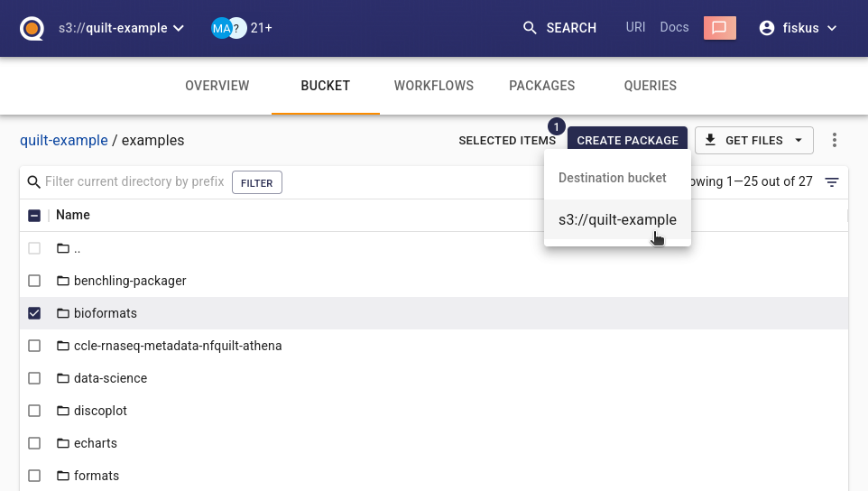Open the benchling-packager folder
Screen dimensions: 868x491
tap(130, 281)
